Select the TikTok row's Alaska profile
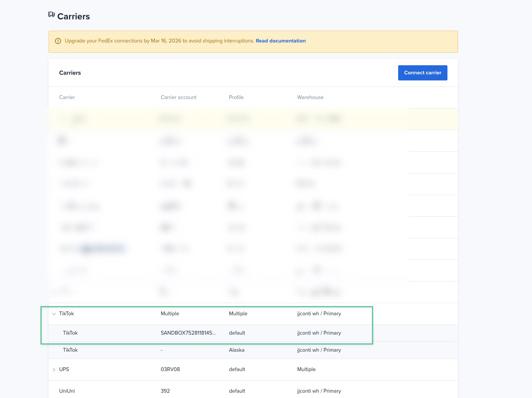The image size is (532, 398). tap(237, 350)
